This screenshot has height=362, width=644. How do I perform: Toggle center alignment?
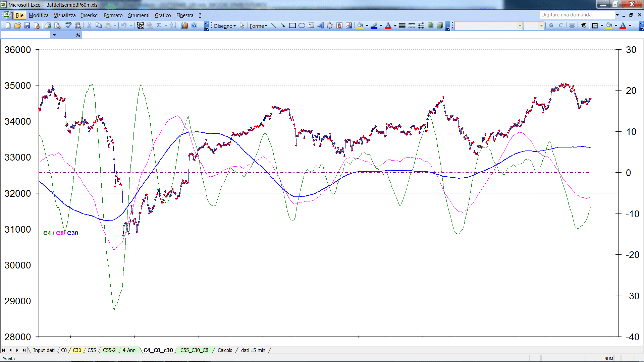(572, 25)
